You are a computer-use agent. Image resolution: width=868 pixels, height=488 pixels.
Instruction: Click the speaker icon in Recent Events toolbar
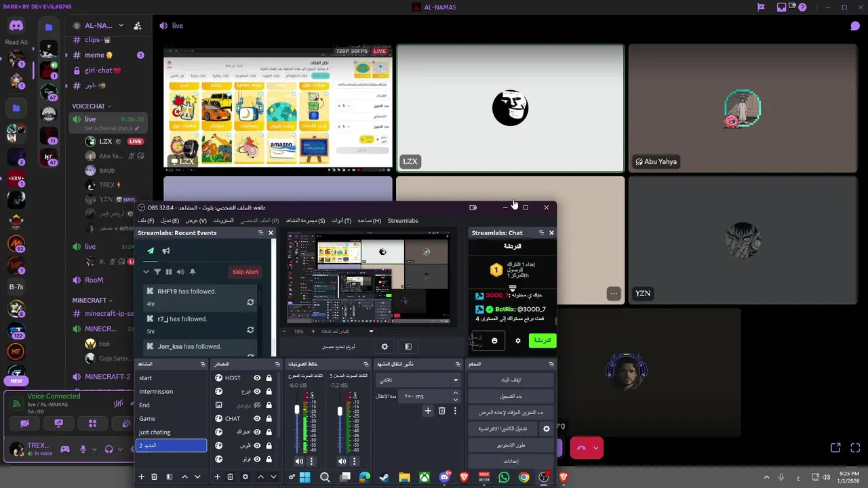[180, 272]
